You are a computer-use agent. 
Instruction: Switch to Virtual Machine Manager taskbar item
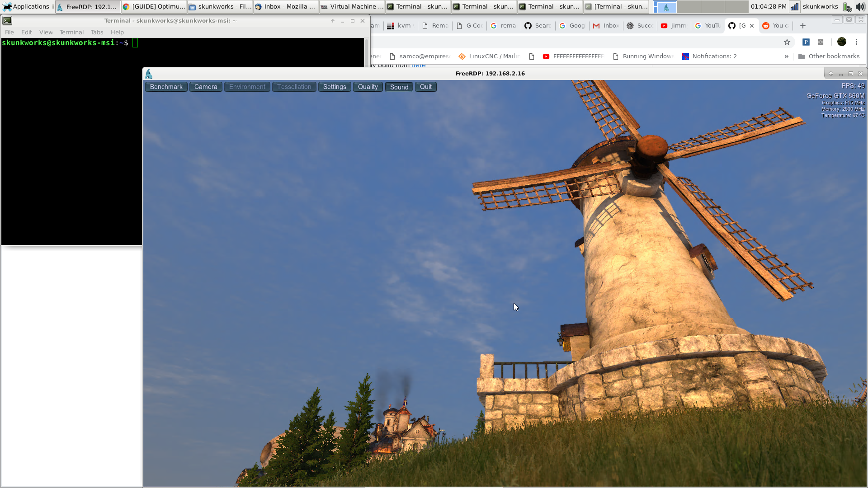click(x=352, y=6)
